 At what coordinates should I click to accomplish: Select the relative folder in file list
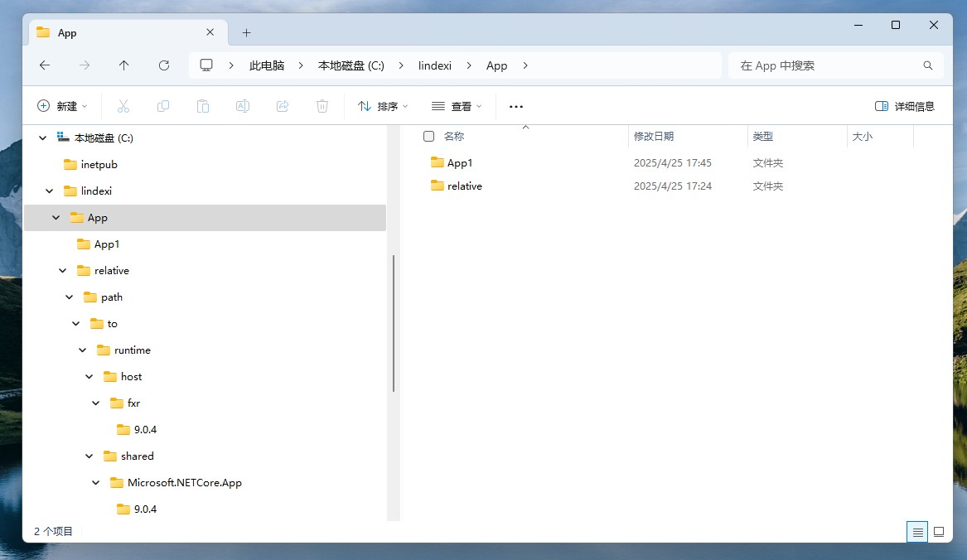(x=464, y=186)
